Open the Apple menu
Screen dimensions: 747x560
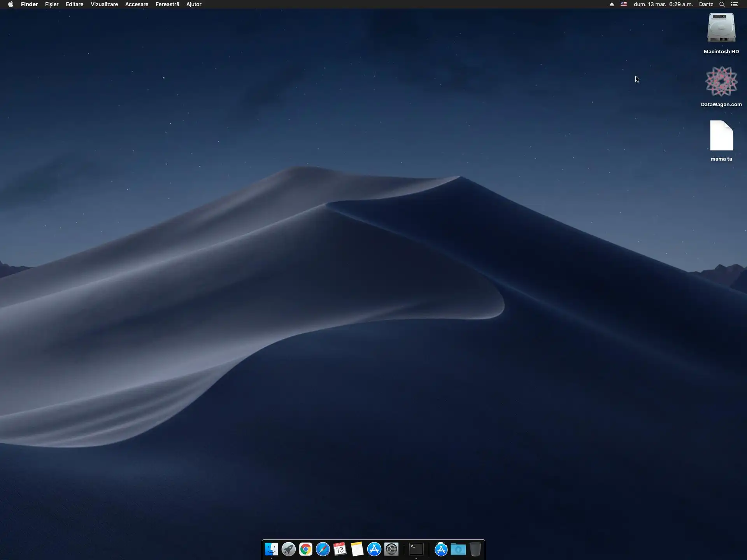click(x=11, y=4)
